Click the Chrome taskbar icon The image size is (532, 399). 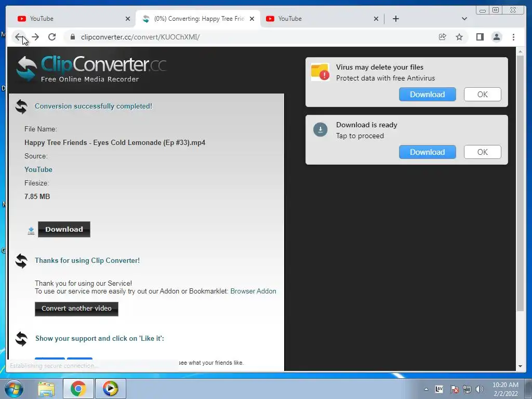78,389
